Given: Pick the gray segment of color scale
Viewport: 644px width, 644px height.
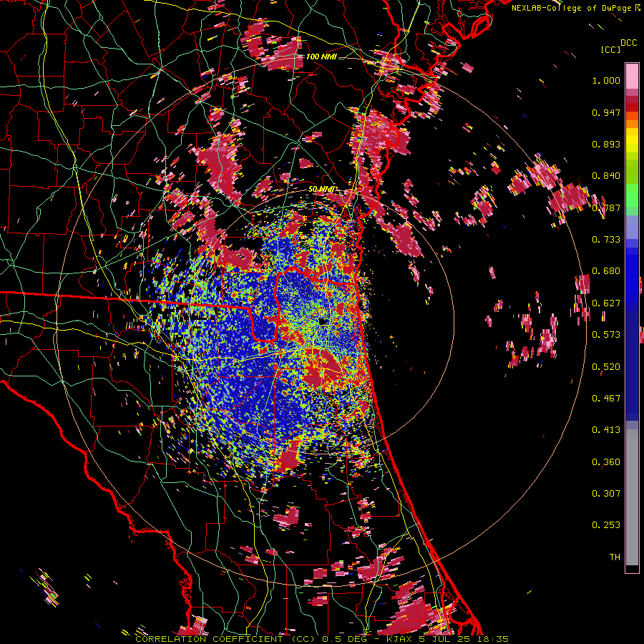Looking at the screenshot, I should (632, 497).
